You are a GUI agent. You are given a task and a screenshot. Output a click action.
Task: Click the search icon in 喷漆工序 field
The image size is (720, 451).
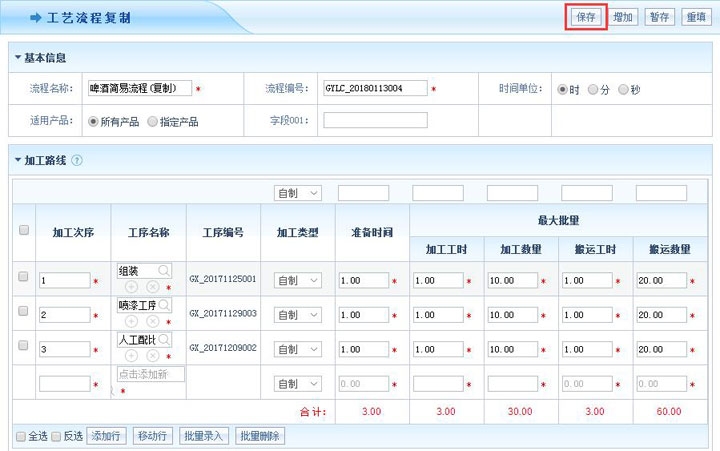[x=164, y=304]
